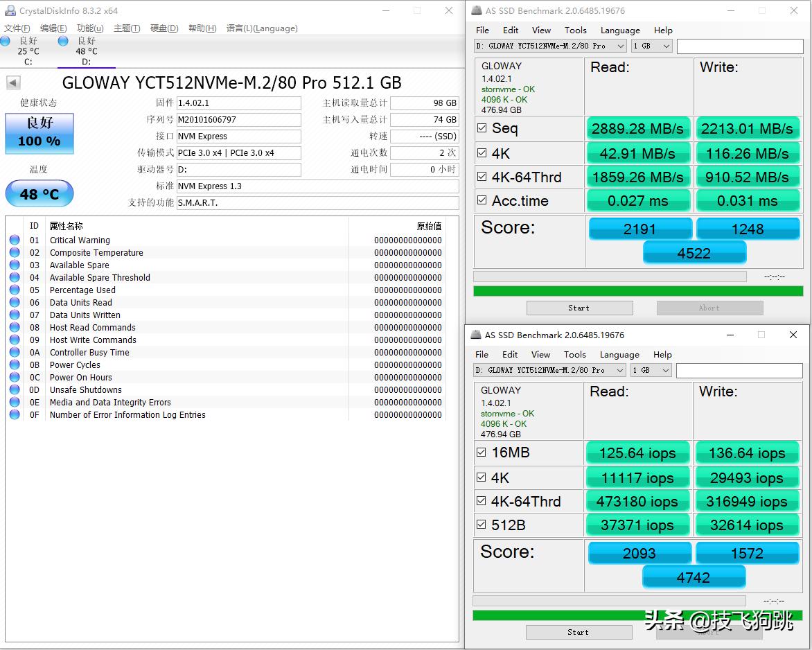Open the 文件(F) menu in CrystalDiskInfo
Screen dimensions: 812x650
point(17,28)
